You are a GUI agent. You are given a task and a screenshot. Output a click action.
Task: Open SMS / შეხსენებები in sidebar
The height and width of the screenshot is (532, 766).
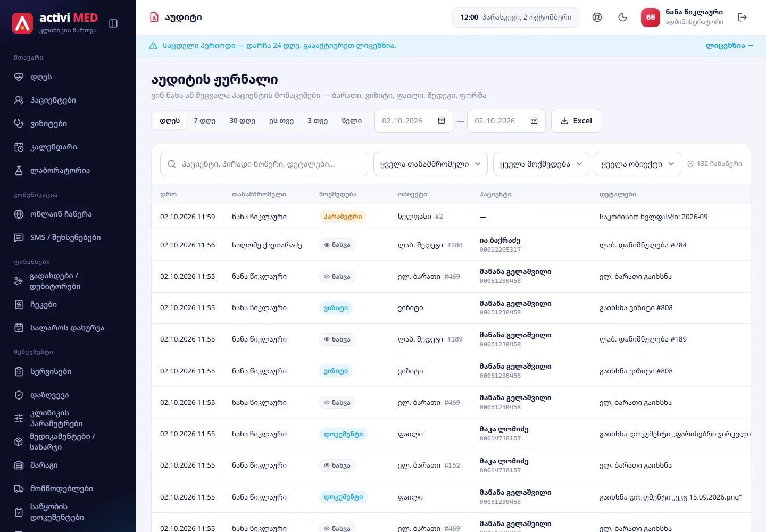coord(68,238)
